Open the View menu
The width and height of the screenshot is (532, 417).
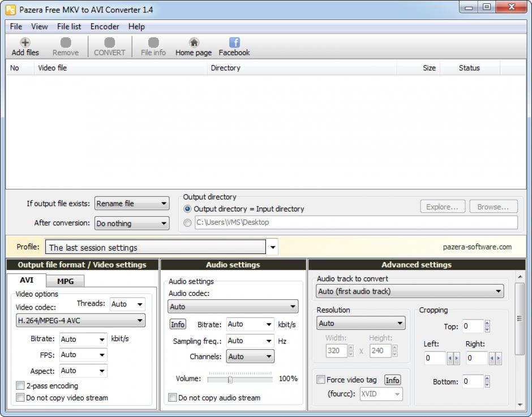click(x=40, y=27)
